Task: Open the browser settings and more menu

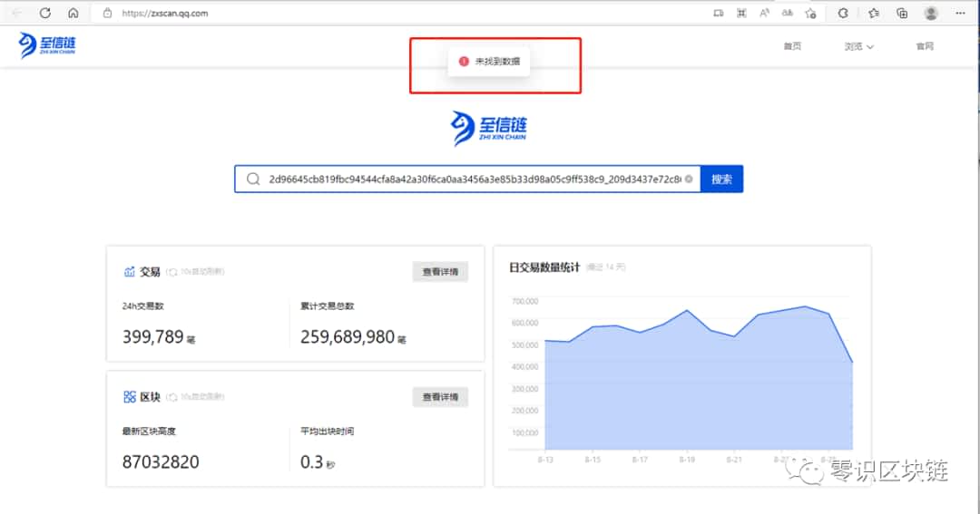Action: [961, 13]
